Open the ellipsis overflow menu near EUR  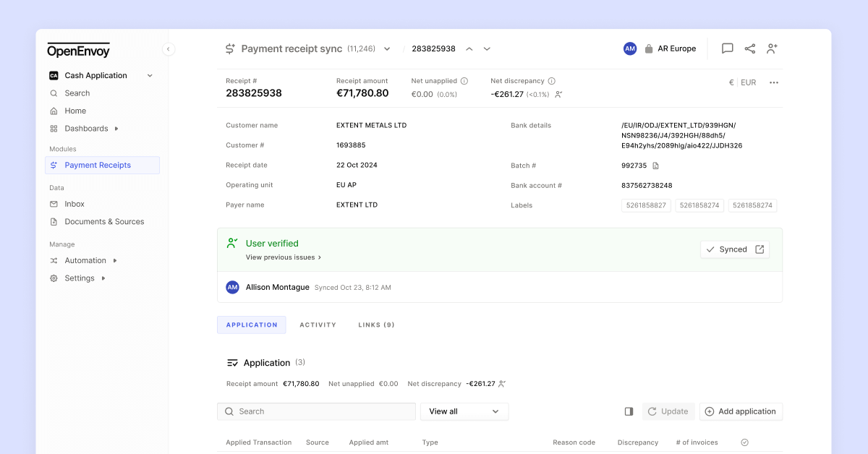[773, 82]
